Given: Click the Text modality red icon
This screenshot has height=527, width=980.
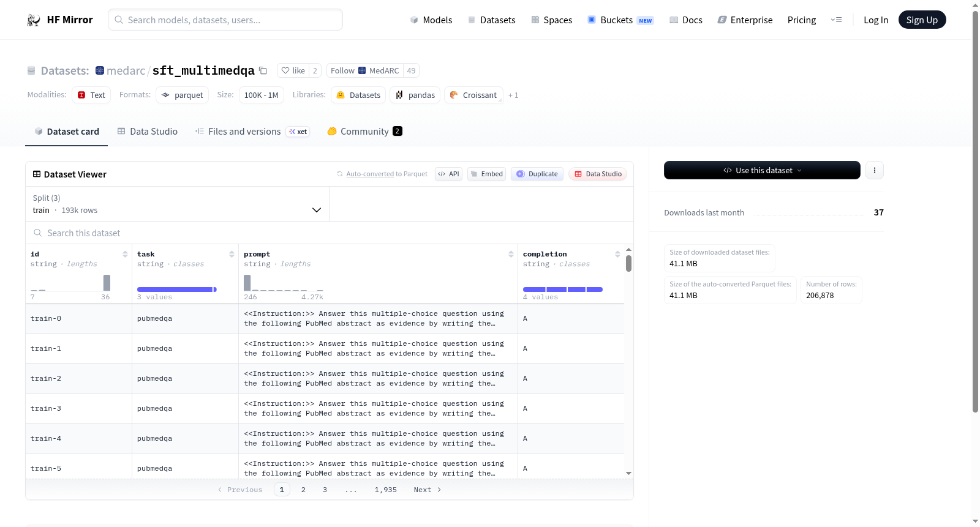Looking at the screenshot, I should click(x=81, y=95).
